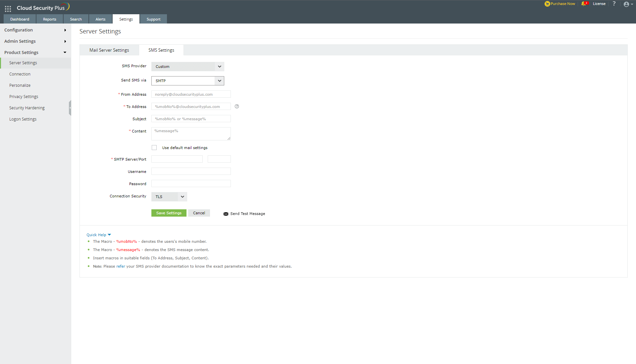Click the Purchase Now cart icon

547,4
